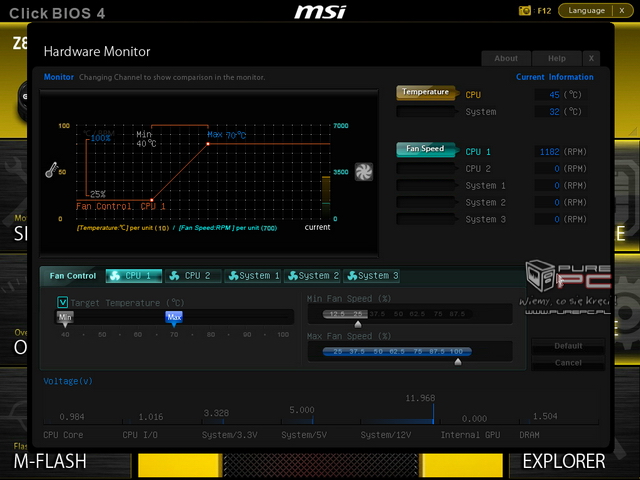Click the Min 40°C point on fan curve
Screen dimensions: 640x480
[152, 200]
